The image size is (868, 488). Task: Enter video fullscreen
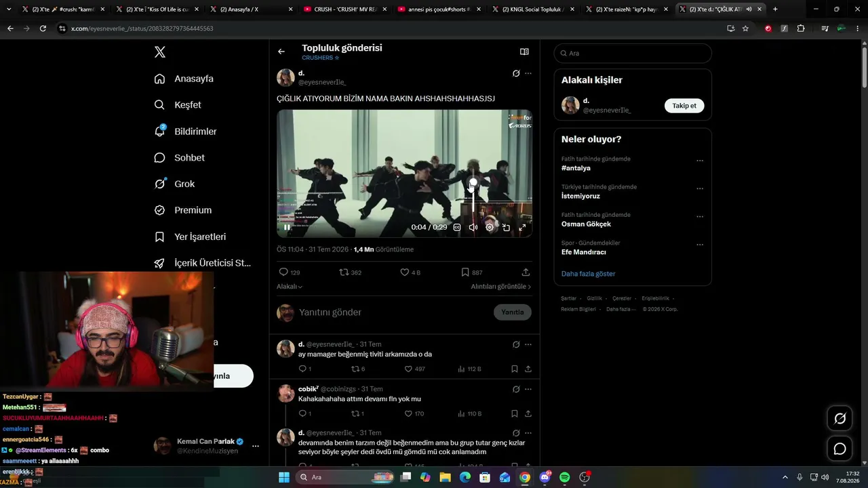point(522,227)
